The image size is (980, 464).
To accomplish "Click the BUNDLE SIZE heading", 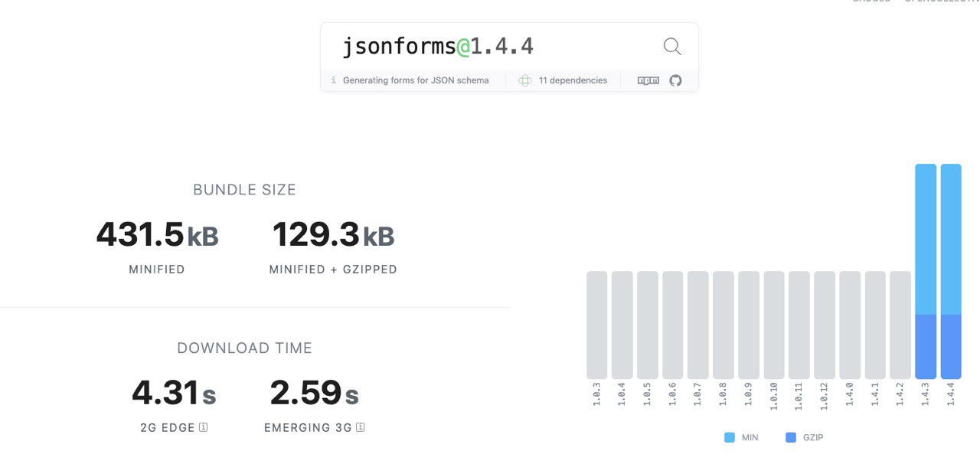I will 244,190.
